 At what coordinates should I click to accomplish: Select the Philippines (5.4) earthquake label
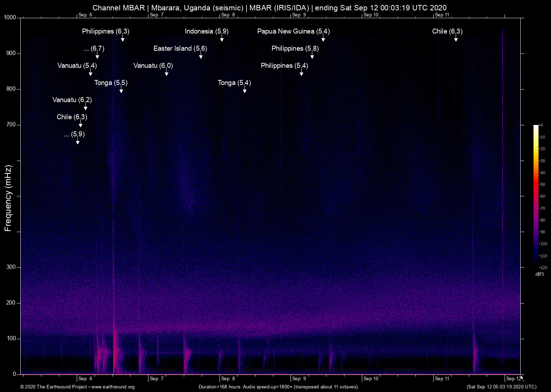tap(284, 66)
